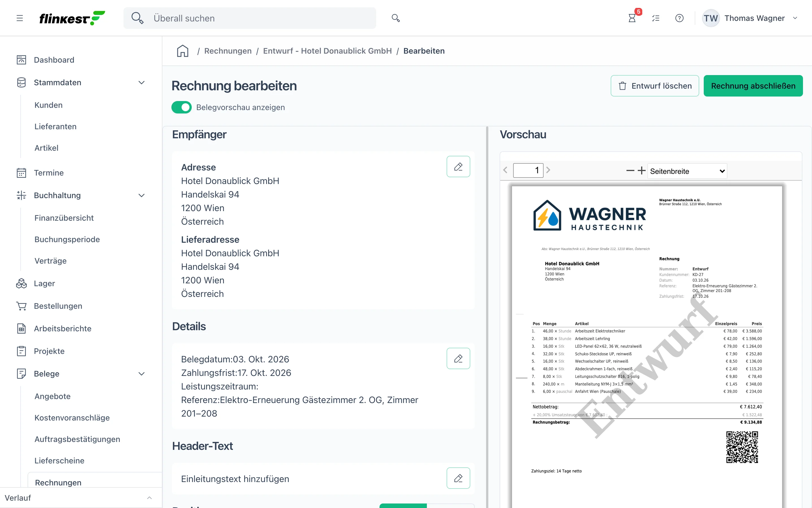812x508 pixels.
Task: Zoom in the invoice preview
Action: point(641,171)
